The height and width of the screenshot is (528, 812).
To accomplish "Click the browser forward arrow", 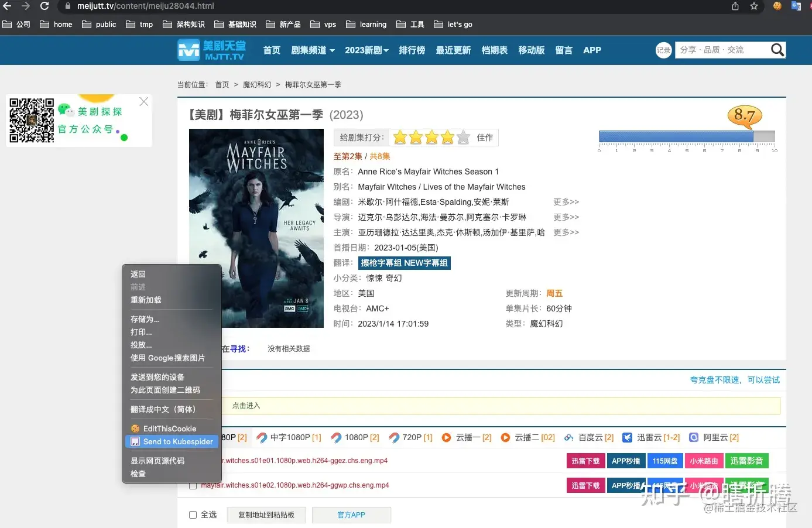I will click(x=26, y=6).
